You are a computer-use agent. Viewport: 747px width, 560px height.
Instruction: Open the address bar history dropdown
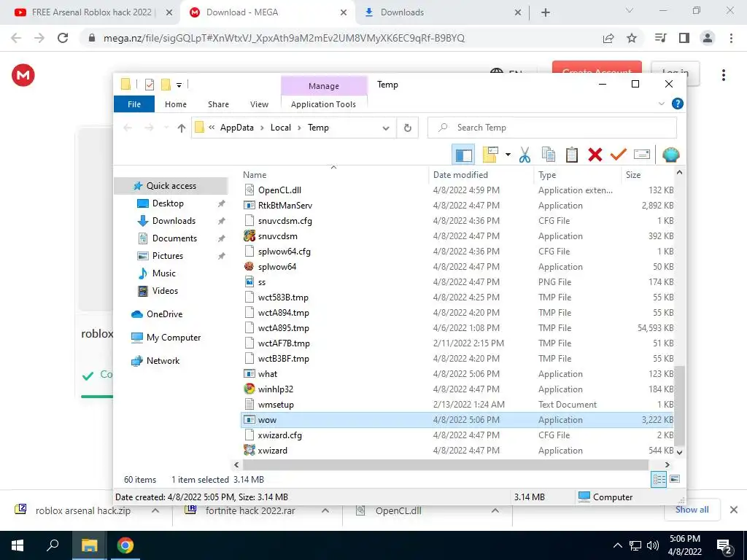pos(386,128)
